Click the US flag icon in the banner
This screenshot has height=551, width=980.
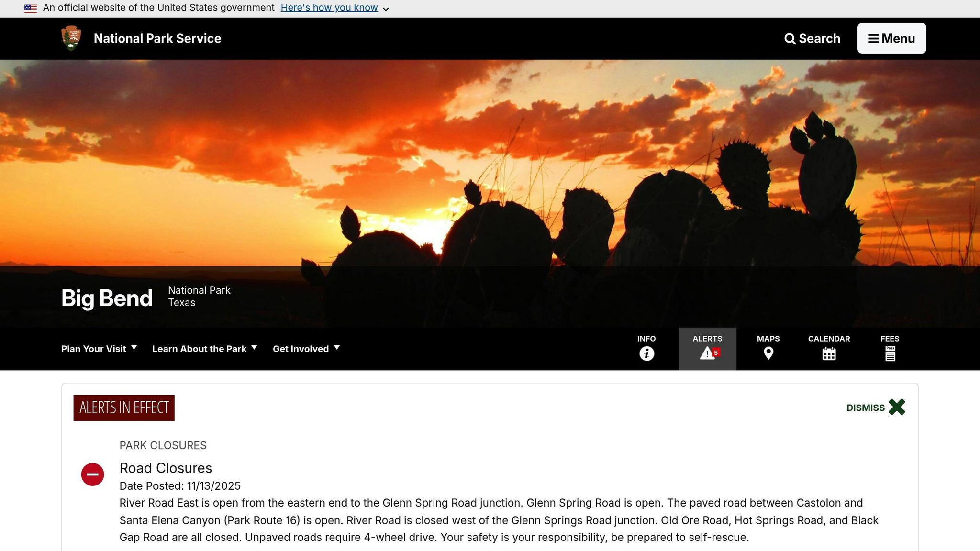[31, 8]
